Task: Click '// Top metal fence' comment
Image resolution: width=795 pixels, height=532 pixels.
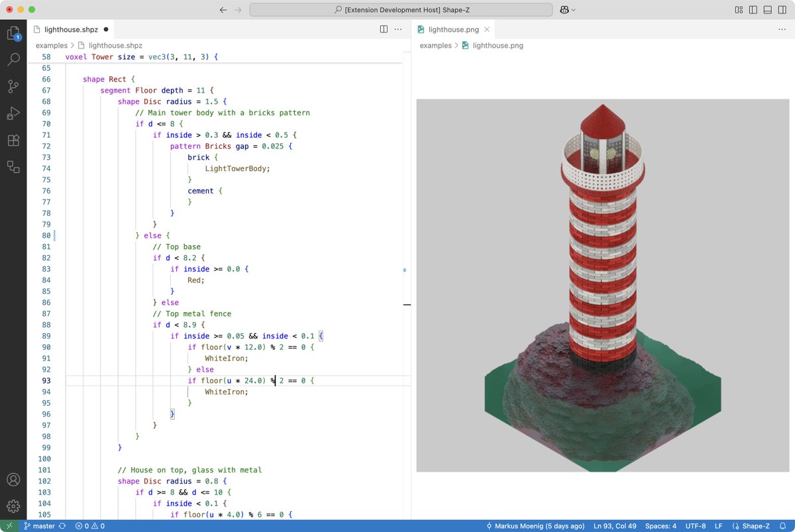Action: (192, 313)
